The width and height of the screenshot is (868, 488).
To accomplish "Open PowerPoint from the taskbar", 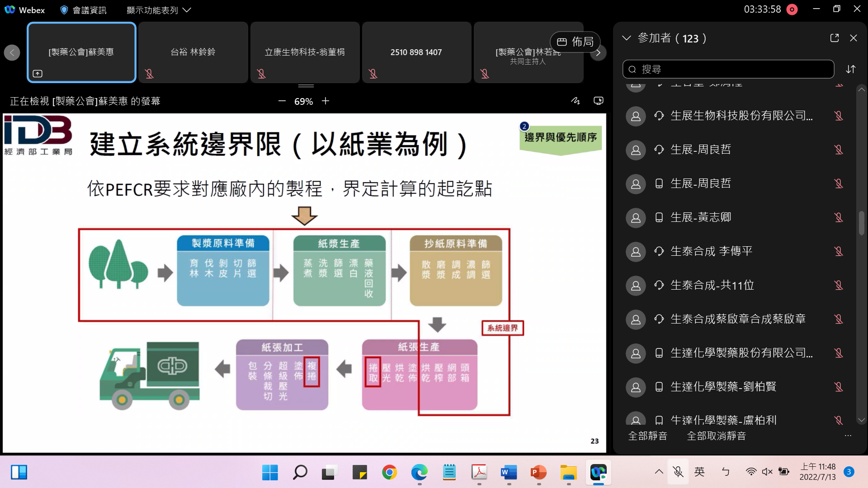I will tap(538, 473).
